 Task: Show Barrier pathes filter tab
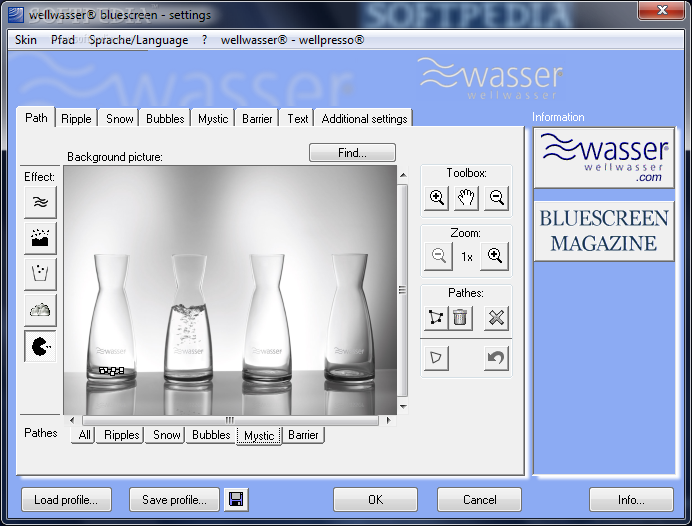click(x=303, y=435)
